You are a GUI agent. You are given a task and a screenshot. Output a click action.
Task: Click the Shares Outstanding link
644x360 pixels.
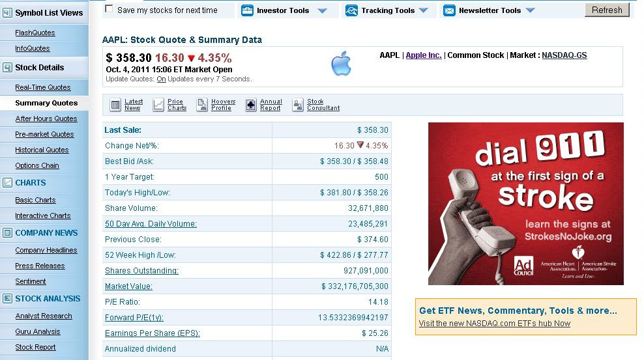point(141,271)
